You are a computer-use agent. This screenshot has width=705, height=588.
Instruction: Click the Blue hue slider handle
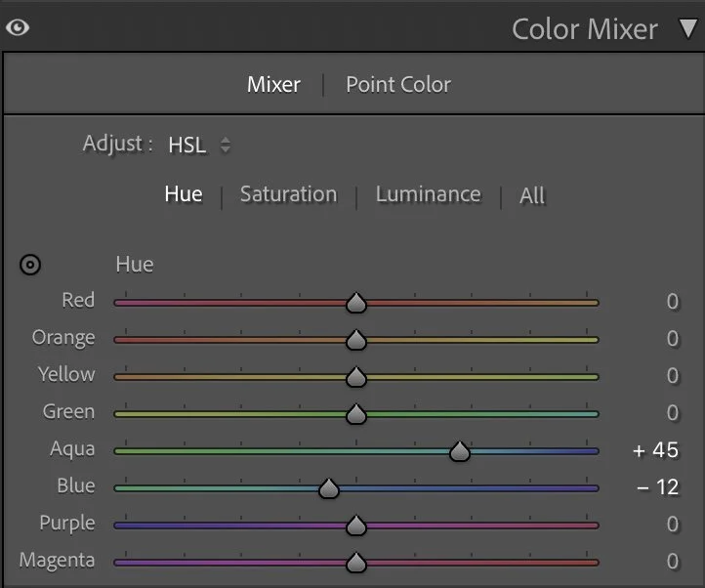(x=329, y=488)
